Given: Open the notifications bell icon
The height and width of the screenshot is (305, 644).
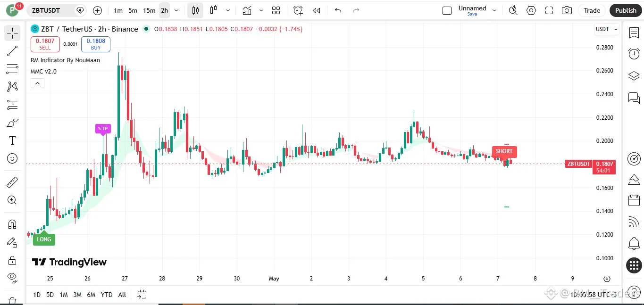Looking at the screenshot, I should (634, 244).
